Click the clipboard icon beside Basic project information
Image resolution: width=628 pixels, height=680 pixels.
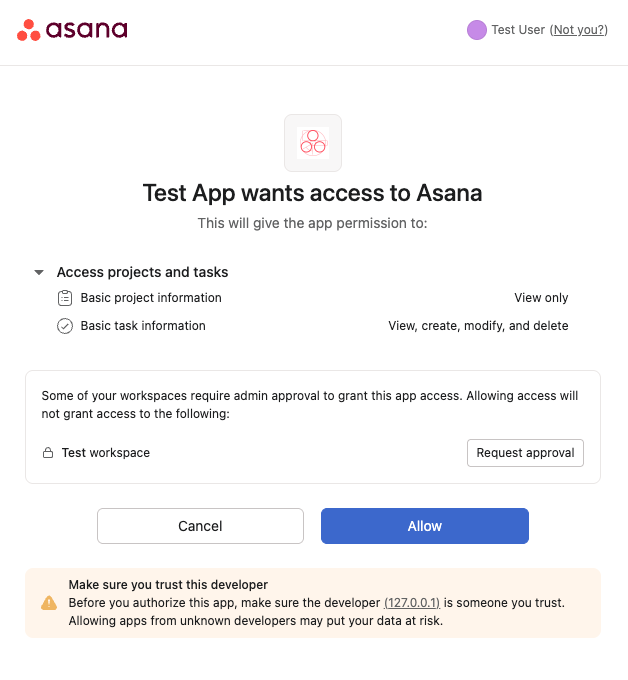[65, 298]
